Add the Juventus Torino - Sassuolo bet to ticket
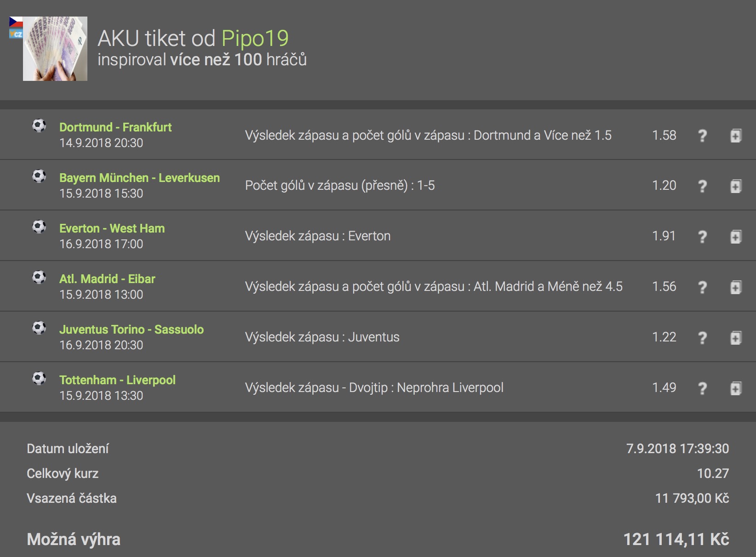Screen dimensions: 756x557 pyautogui.click(x=736, y=338)
